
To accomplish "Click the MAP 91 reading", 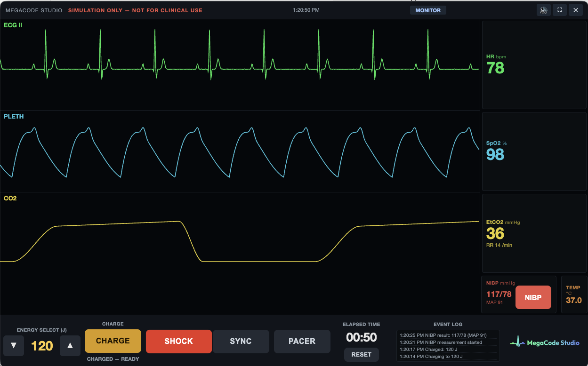I will [494, 302].
